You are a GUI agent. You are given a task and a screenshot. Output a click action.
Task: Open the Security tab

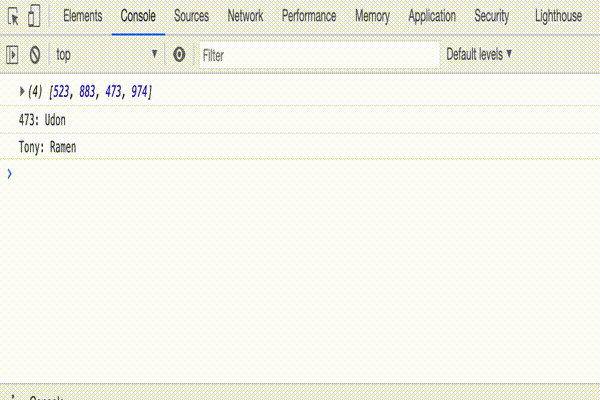(492, 16)
